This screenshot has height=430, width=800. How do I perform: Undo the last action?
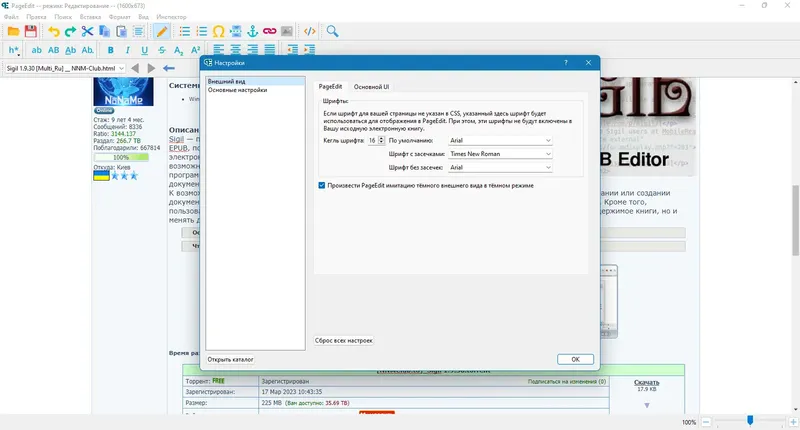coord(54,32)
